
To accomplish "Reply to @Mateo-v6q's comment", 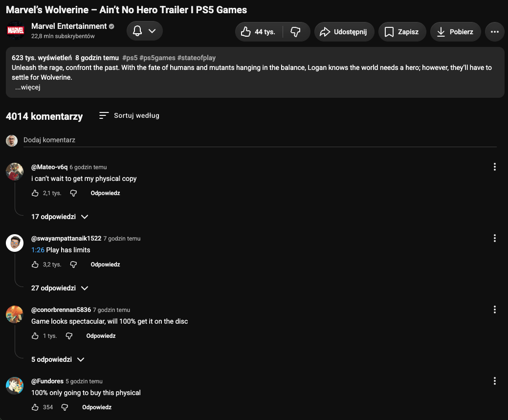I will 105,193.
